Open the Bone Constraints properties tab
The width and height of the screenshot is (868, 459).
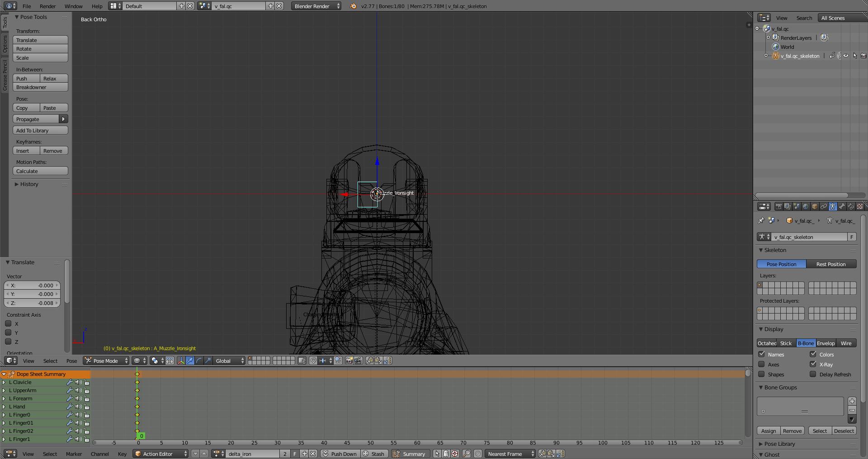tap(851, 206)
